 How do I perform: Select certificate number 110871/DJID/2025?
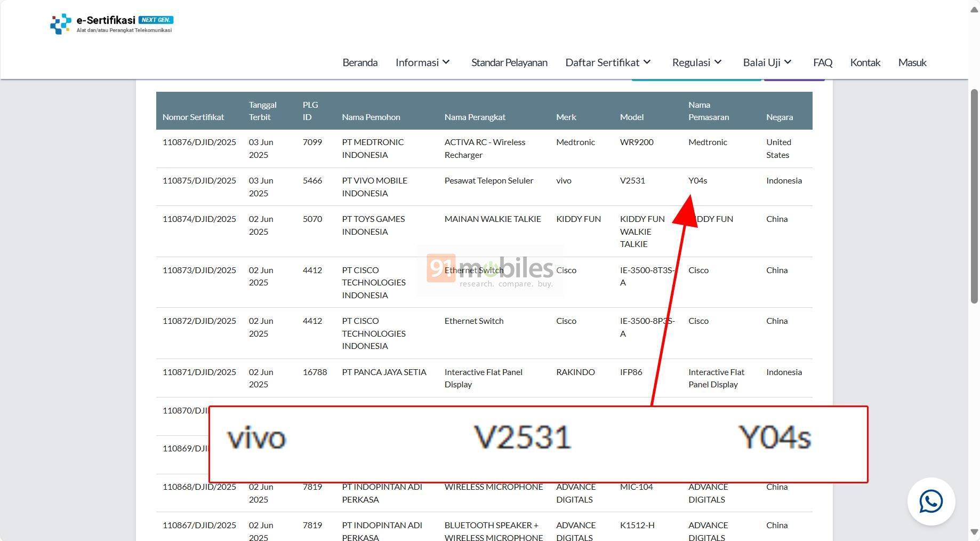click(199, 372)
